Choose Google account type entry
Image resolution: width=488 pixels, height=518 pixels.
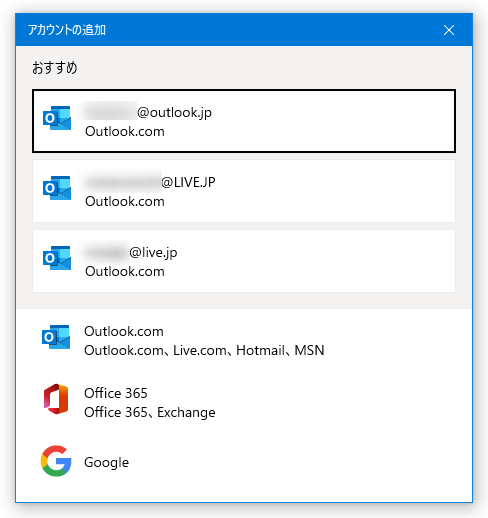pyautogui.click(x=244, y=462)
